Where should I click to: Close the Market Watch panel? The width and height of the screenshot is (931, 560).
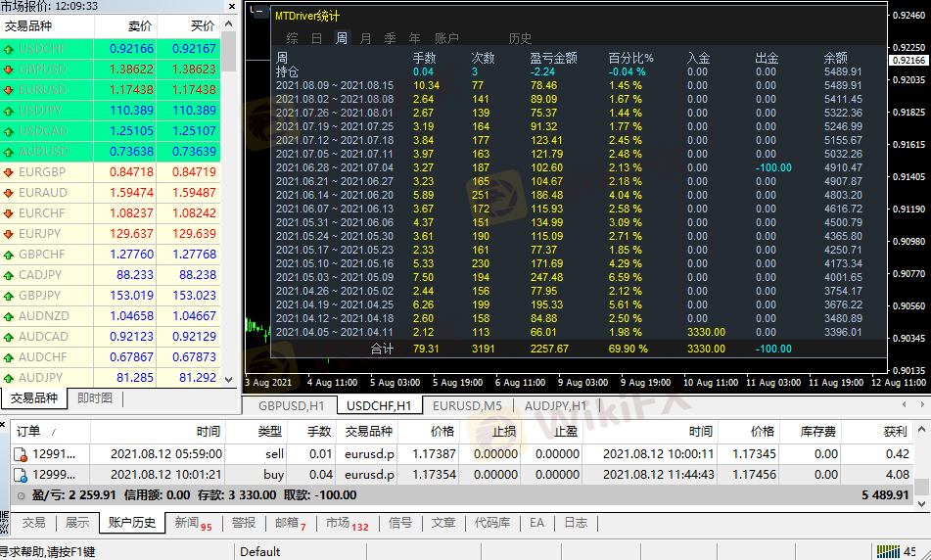point(230,6)
